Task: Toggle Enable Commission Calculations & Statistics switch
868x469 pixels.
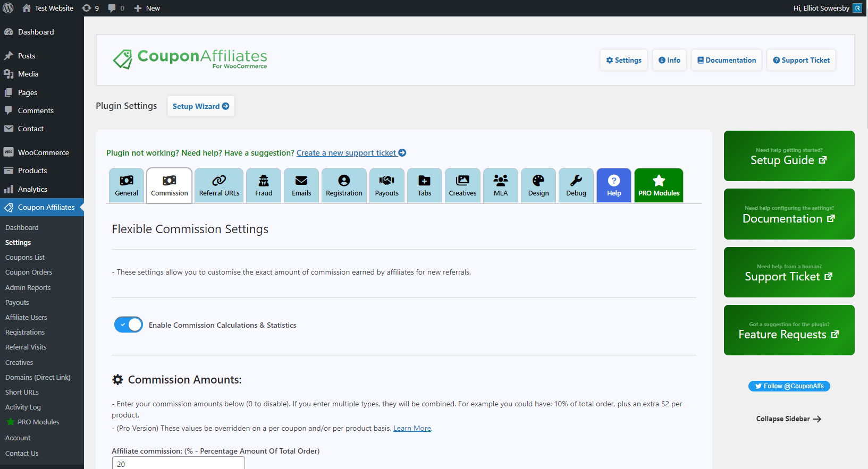Action: click(129, 325)
